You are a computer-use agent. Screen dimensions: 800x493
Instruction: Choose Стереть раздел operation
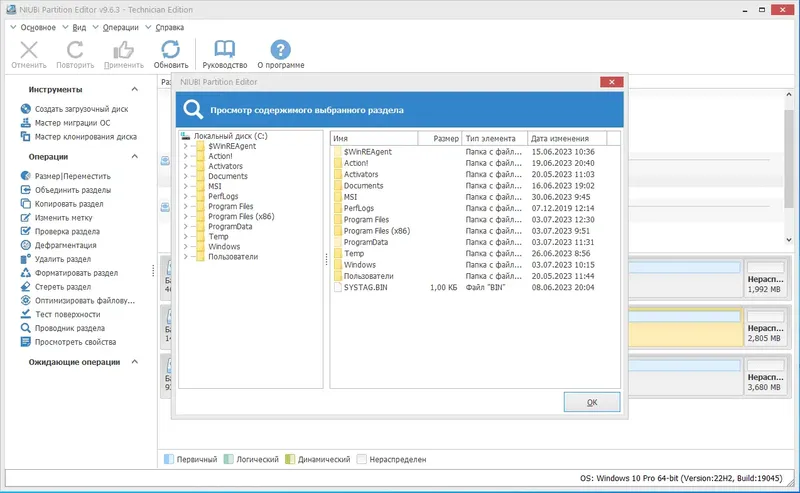click(x=56, y=286)
